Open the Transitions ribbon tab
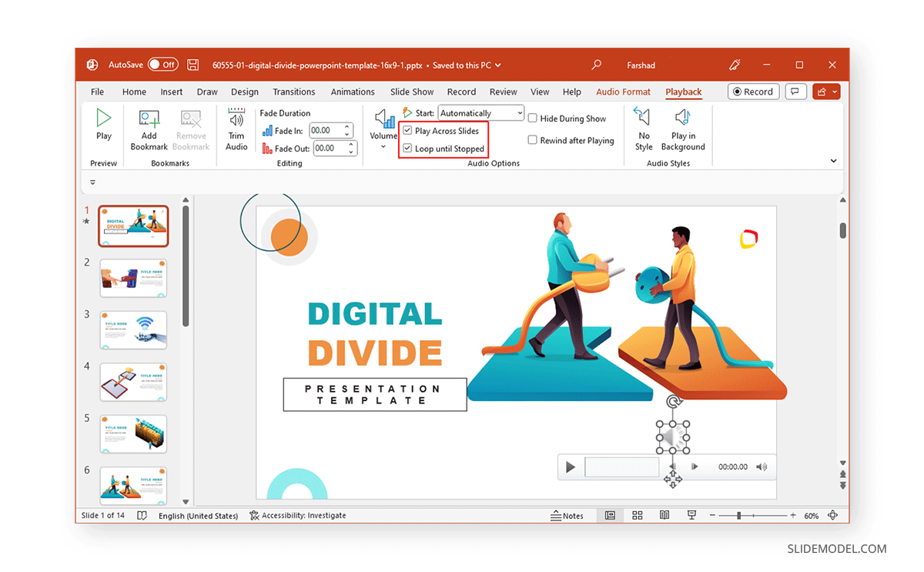The image size is (924, 572). coord(293,92)
